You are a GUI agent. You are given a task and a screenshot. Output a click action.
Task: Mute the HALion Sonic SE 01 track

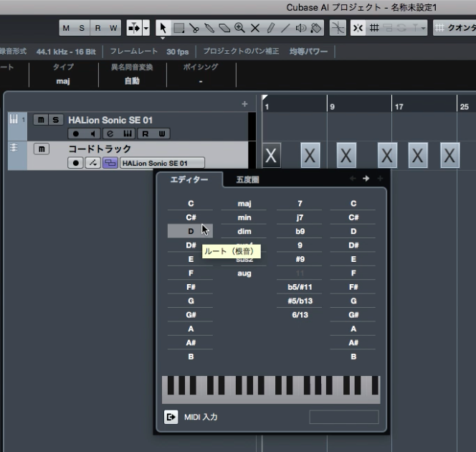(x=41, y=120)
